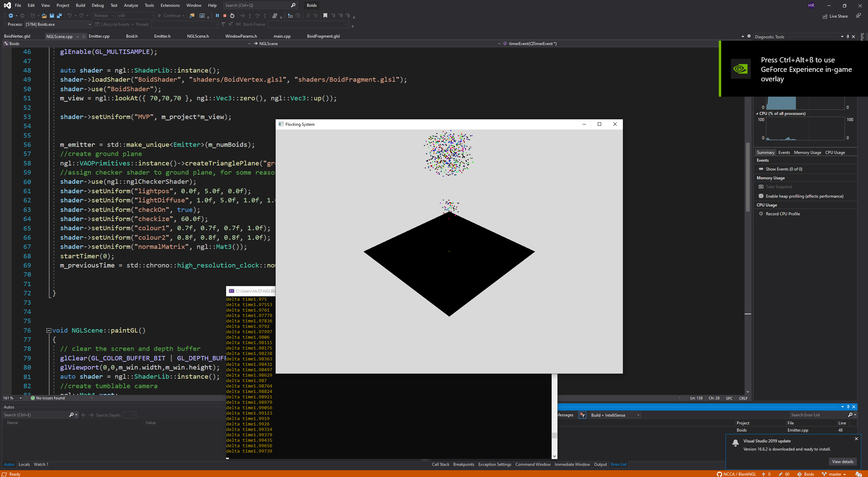Toggle a bookmark using the bookmark icon
This screenshot has width=868, height=477.
pos(325,16)
